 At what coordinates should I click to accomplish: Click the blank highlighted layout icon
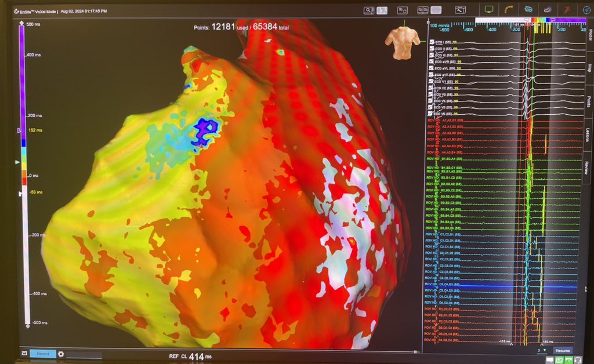pyautogui.click(x=436, y=10)
